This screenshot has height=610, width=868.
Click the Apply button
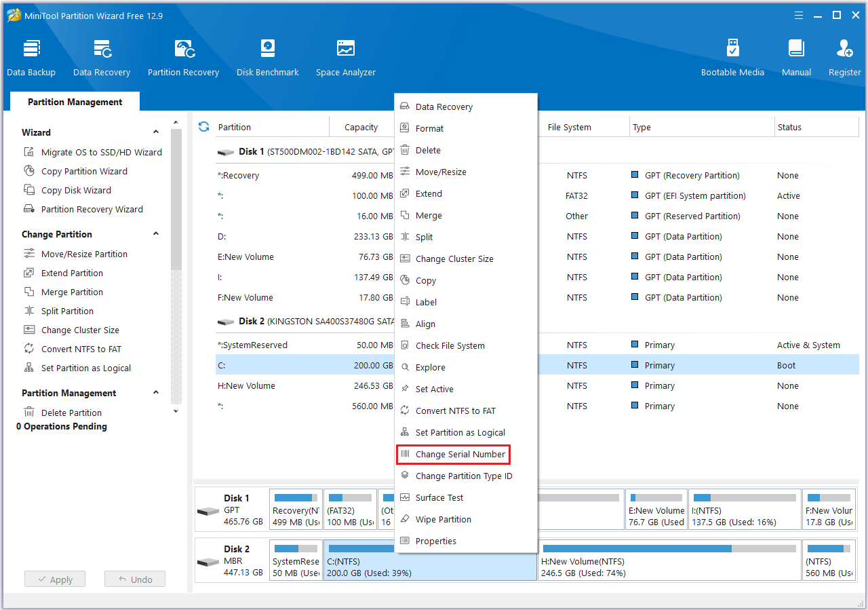[x=55, y=579]
